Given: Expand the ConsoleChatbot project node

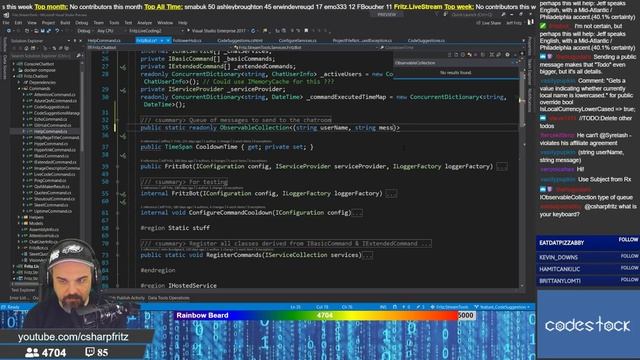Looking at the screenshot, I should click(x=14, y=64).
